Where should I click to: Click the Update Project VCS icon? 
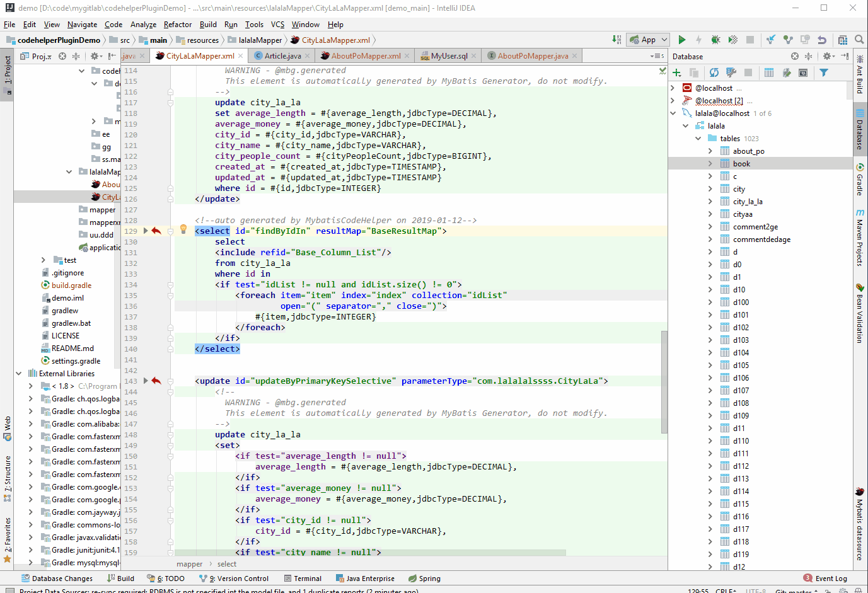click(770, 40)
